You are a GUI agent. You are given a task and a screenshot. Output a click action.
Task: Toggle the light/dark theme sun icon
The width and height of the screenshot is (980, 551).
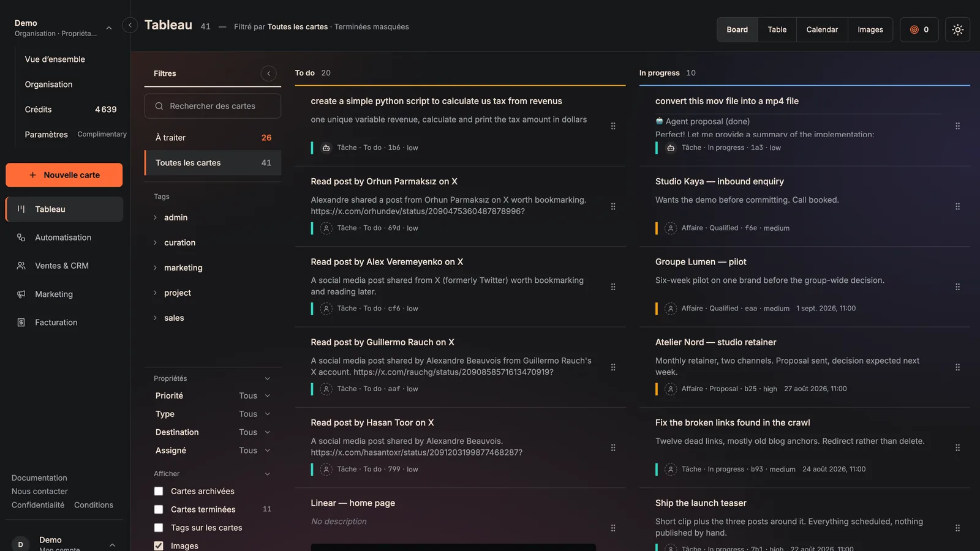[x=958, y=29]
